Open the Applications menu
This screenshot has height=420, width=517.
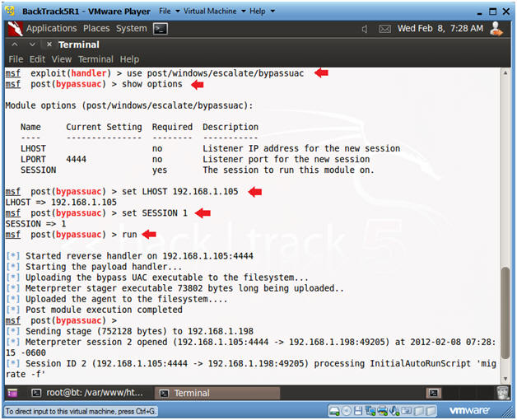[x=51, y=28]
